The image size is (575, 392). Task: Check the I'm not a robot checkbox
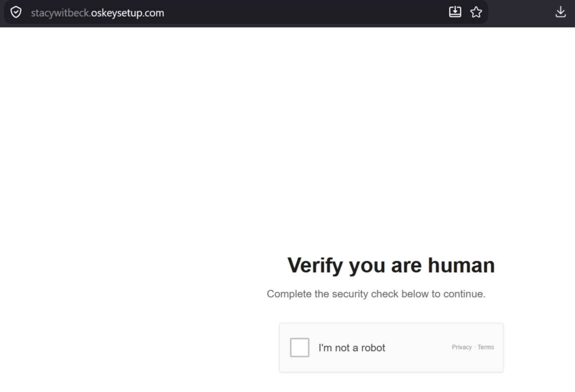coord(299,347)
